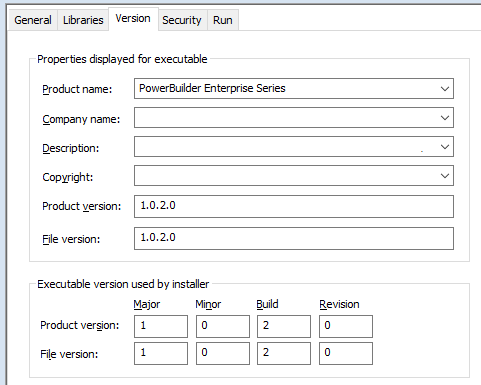The width and height of the screenshot is (481, 385).
Task: Select the installer Product version Minor box
Action: 223,326
